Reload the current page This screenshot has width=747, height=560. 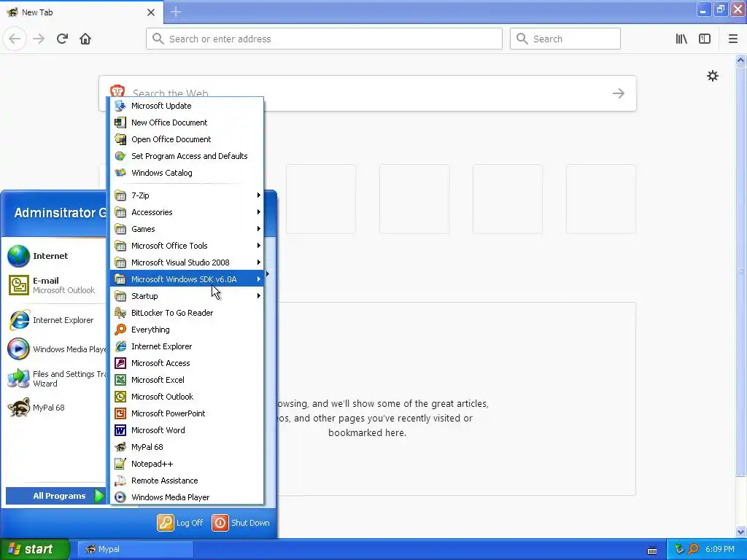62,39
